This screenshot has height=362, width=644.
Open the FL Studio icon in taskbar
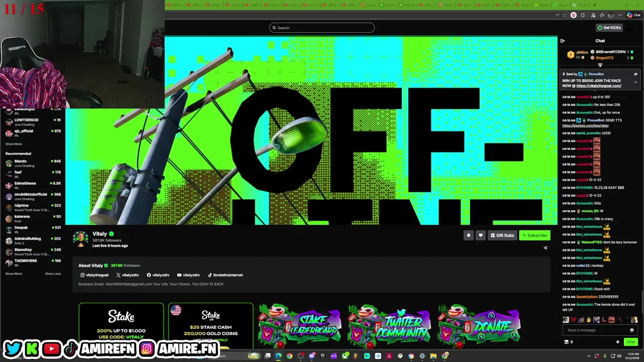(x=356, y=356)
